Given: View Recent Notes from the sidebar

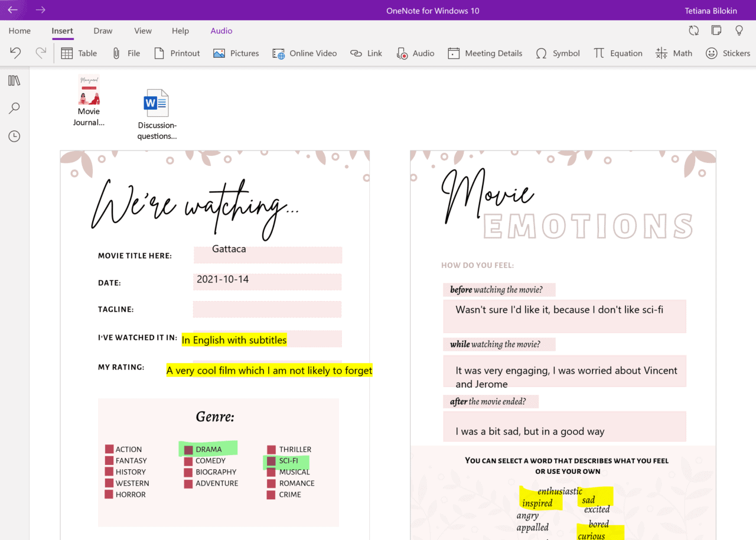Looking at the screenshot, I should (14, 136).
